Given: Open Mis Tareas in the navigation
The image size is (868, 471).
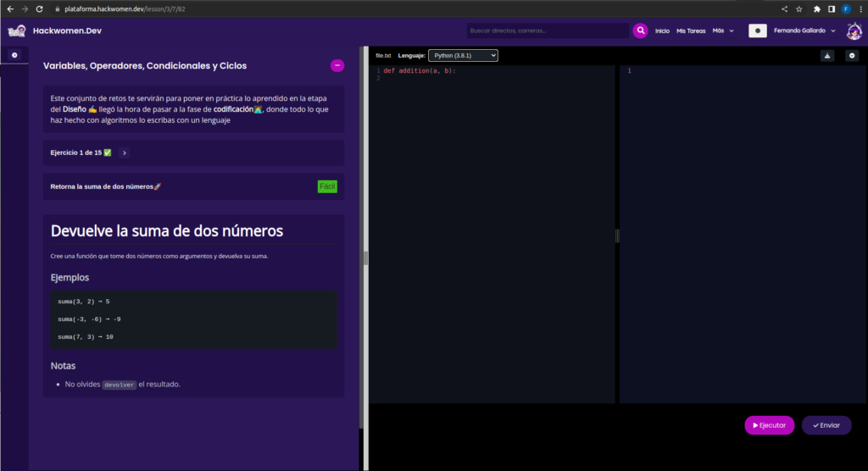Looking at the screenshot, I should point(690,30).
